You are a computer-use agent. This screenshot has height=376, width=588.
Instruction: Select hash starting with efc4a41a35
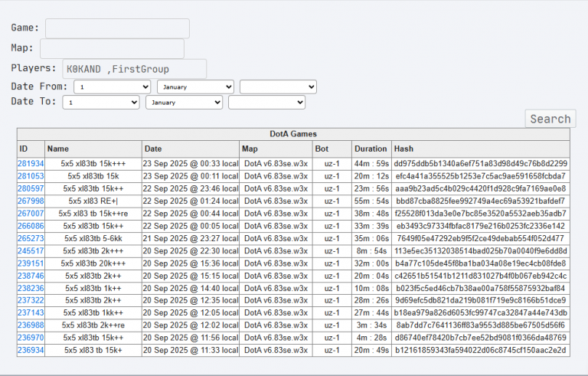click(x=481, y=176)
